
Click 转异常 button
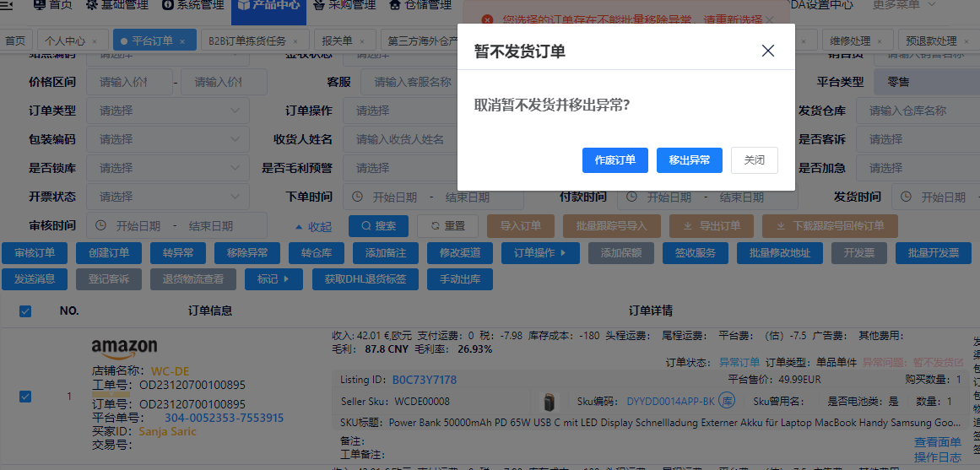[178, 253]
